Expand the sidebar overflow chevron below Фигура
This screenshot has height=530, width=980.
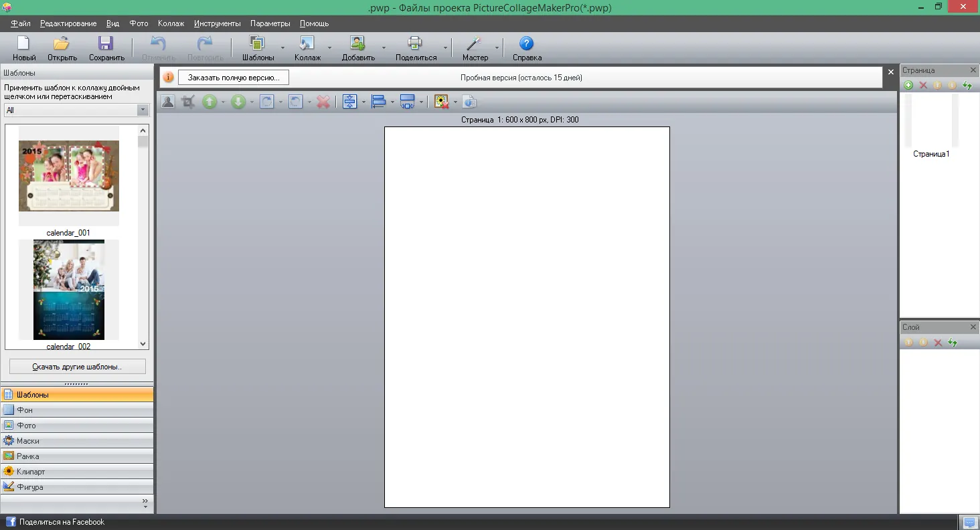[145, 503]
